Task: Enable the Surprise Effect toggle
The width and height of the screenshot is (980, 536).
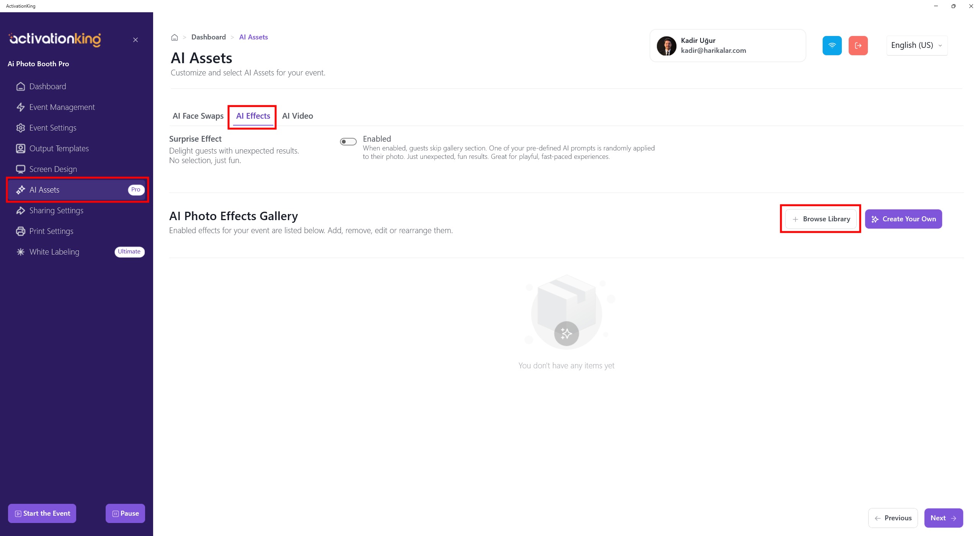Action: click(348, 142)
